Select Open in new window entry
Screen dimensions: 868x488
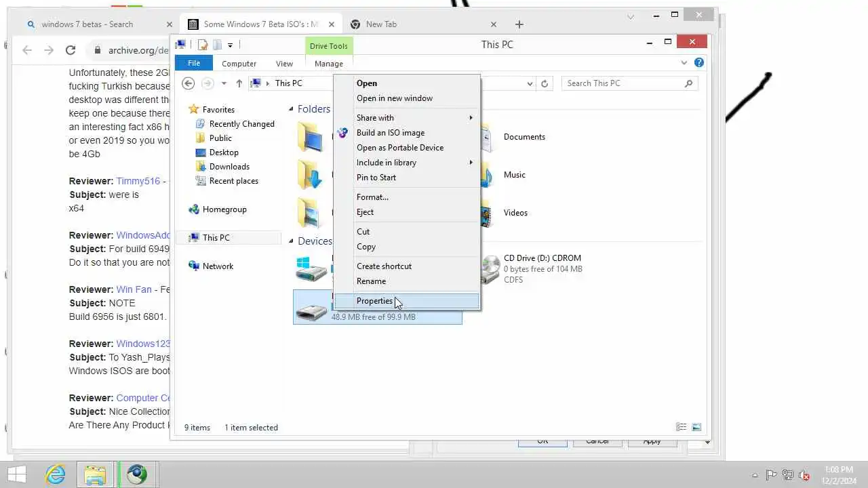tap(408, 98)
